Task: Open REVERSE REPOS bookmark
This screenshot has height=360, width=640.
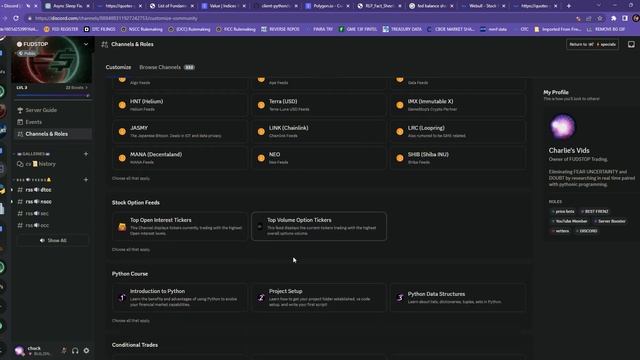Action: [280, 29]
